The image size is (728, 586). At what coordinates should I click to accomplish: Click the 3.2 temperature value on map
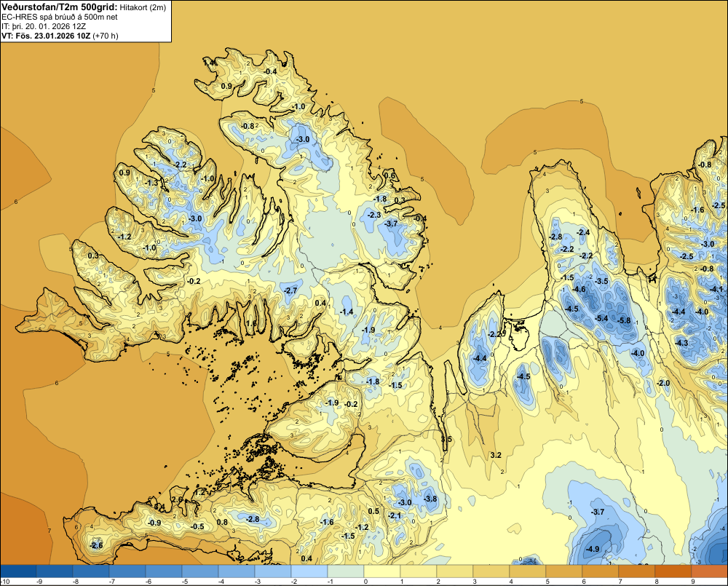(496, 455)
